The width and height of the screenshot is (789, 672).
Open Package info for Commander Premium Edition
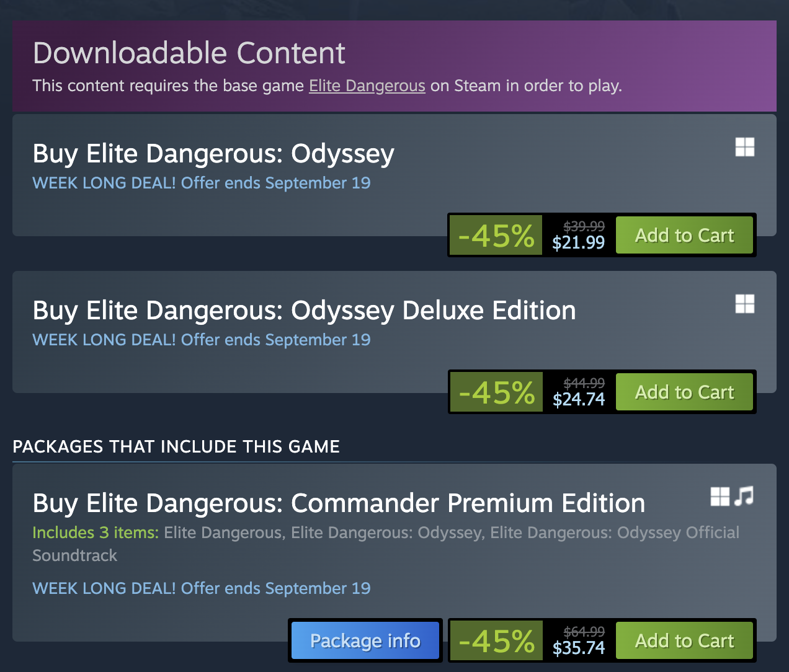(x=365, y=640)
